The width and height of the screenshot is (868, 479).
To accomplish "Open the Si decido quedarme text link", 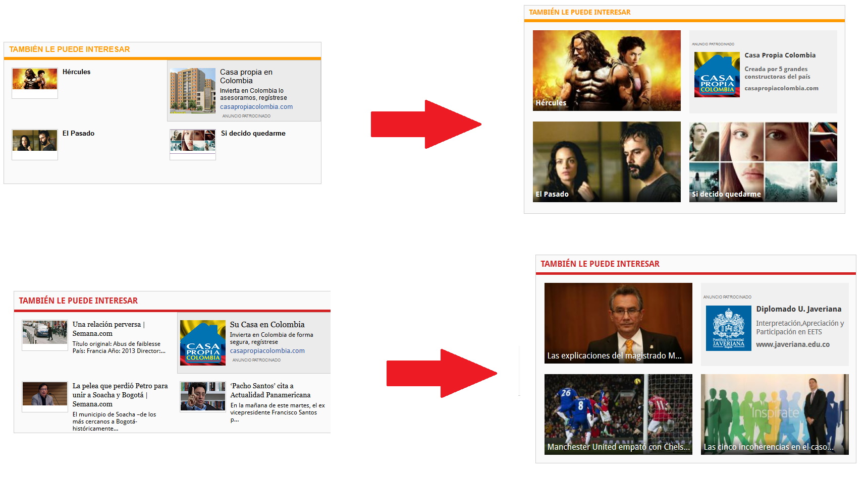I will (253, 134).
